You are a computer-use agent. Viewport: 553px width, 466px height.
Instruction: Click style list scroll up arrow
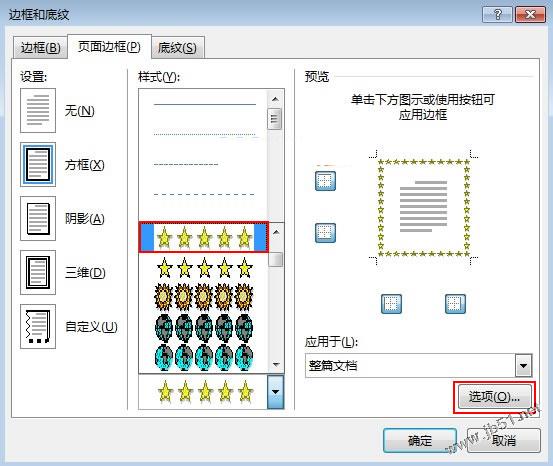[276, 99]
